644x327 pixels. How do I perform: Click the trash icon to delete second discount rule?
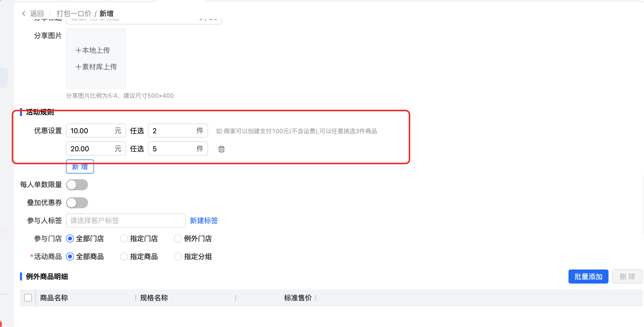(x=221, y=149)
